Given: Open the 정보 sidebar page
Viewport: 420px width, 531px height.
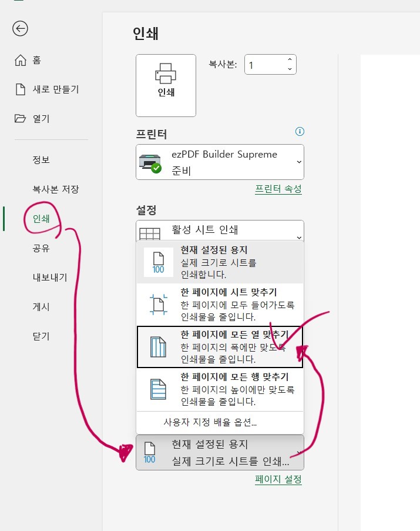Looking at the screenshot, I should [x=41, y=159].
